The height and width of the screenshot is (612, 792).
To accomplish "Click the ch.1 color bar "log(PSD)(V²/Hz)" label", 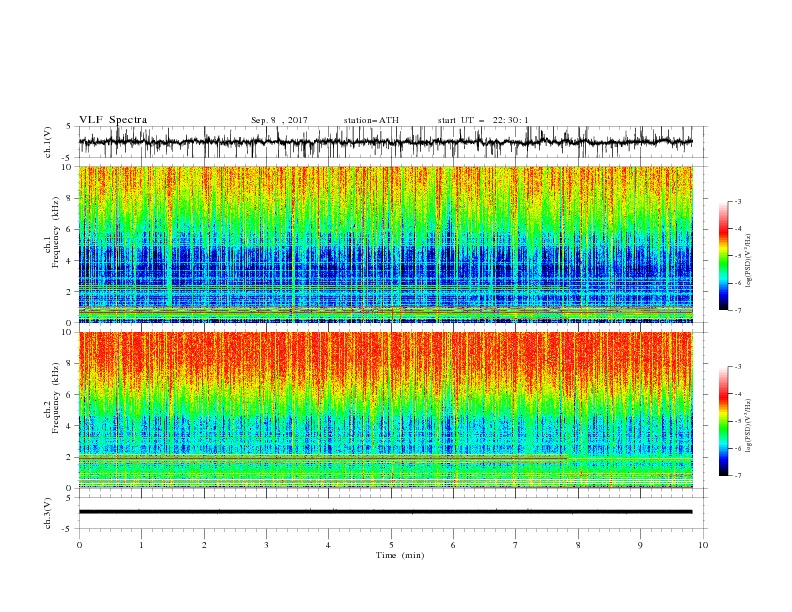I will point(749,261).
